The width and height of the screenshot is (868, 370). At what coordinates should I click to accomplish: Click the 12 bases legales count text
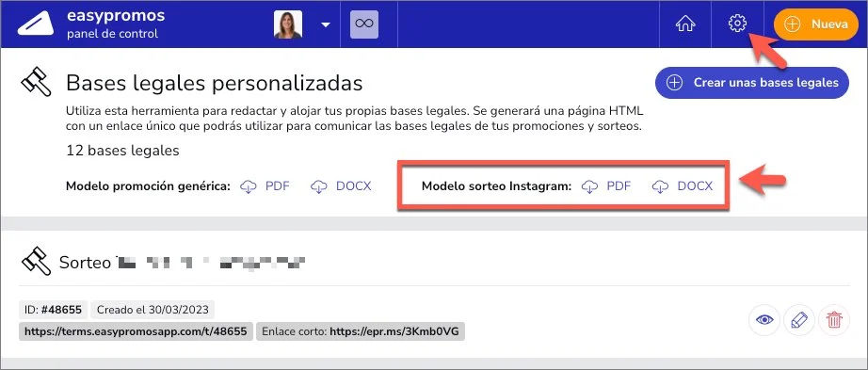click(x=122, y=151)
